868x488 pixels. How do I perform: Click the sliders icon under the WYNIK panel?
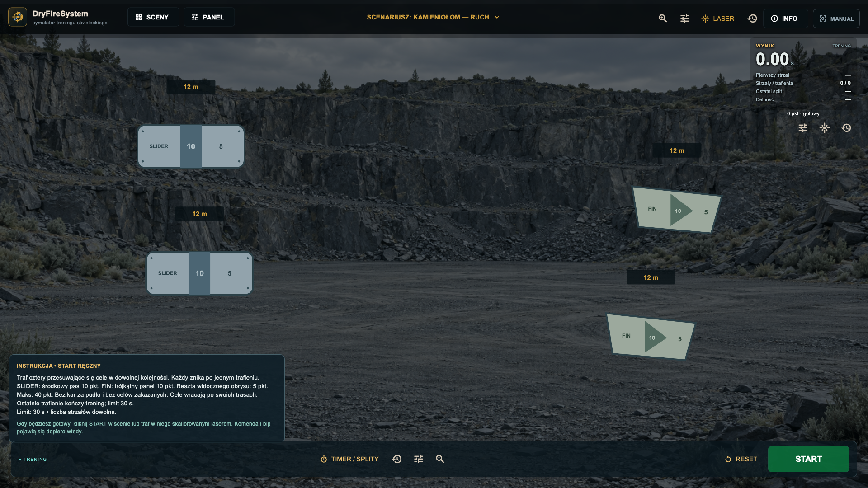[x=803, y=128]
